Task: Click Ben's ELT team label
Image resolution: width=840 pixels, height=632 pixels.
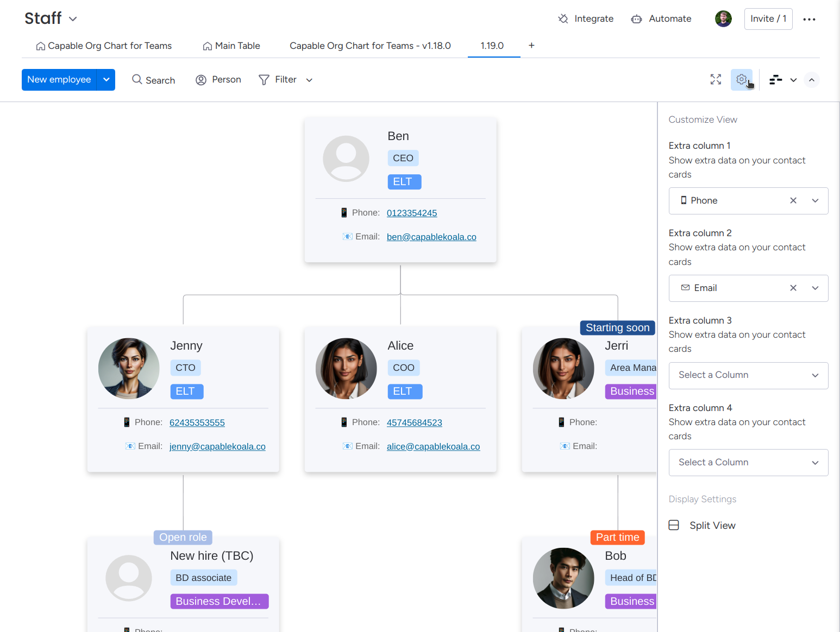Action: tap(404, 182)
